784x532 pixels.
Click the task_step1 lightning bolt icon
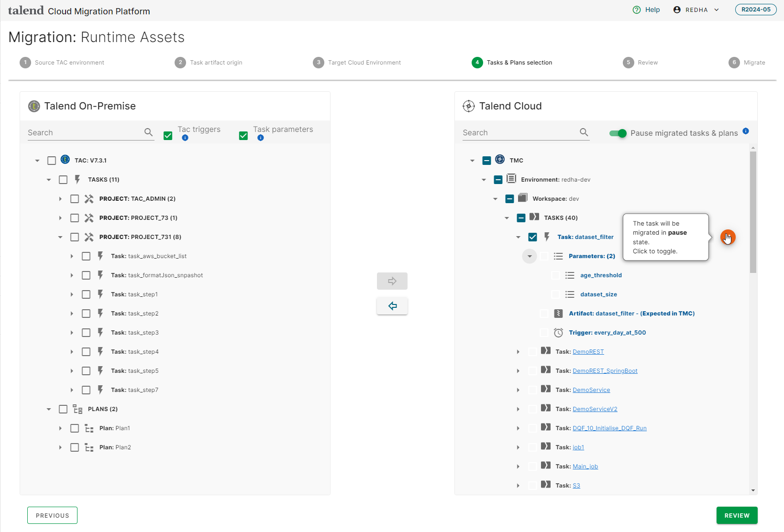point(100,294)
